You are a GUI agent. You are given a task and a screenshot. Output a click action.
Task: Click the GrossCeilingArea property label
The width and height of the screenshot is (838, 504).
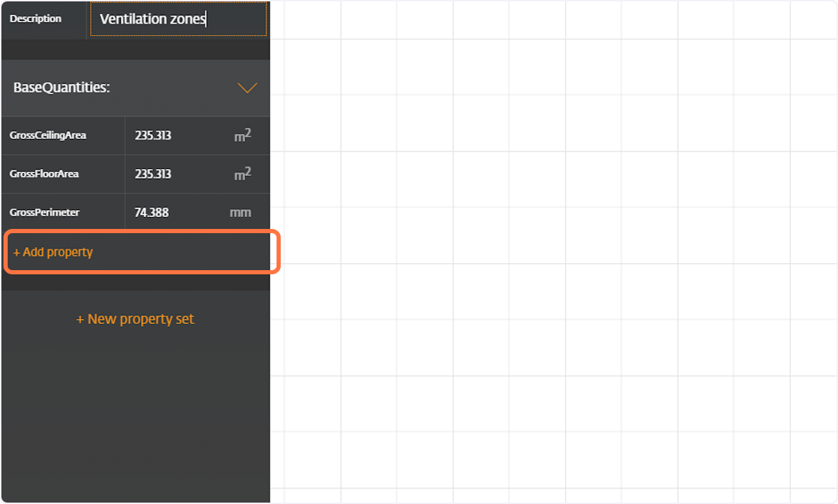(x=48, y=135)
